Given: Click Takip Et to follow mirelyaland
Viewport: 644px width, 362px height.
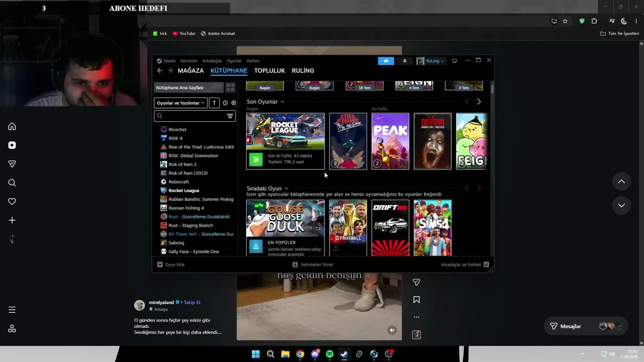Looking at the screenshot, I should pyautogui.click(x=192, y=302).
